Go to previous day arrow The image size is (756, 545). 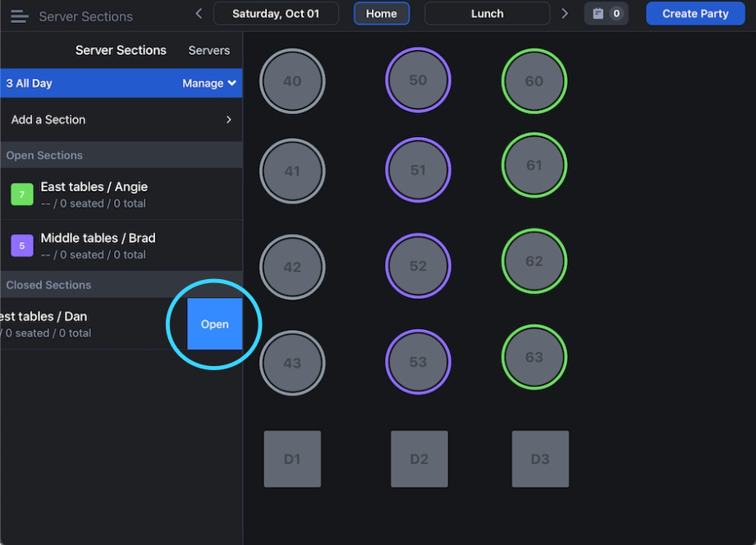point(199,13)
